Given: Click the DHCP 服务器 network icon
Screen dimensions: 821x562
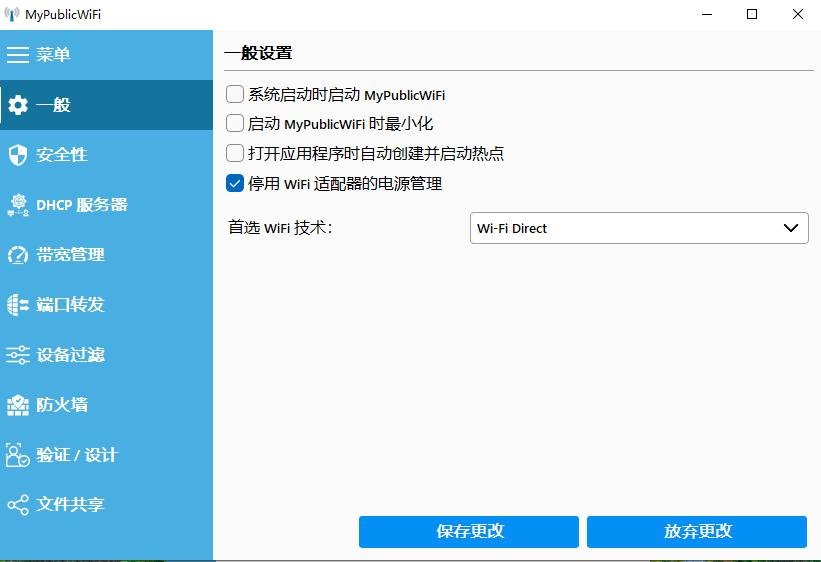Looking at the screenshot, I should [18, 205].
